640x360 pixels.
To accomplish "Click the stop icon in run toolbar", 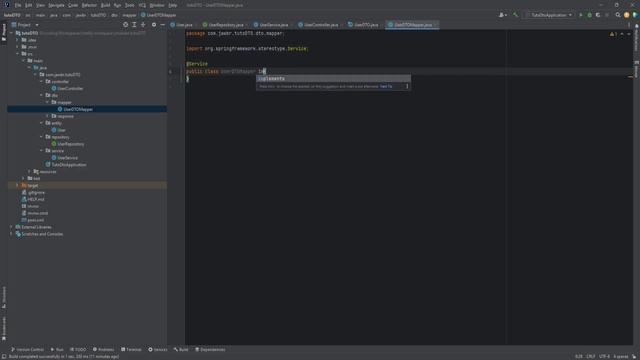I will pos(607,15).
